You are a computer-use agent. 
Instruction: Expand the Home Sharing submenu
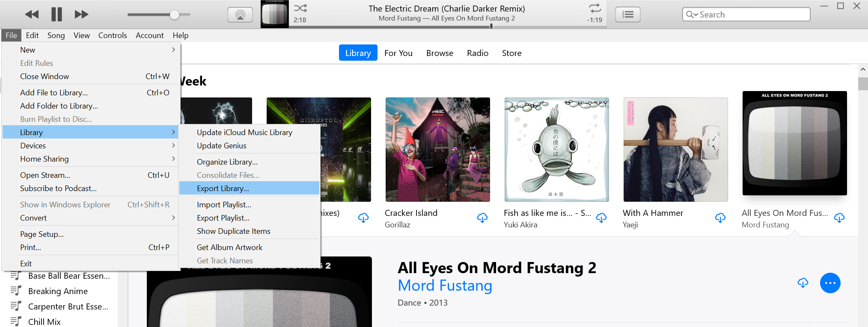[91, 159]
